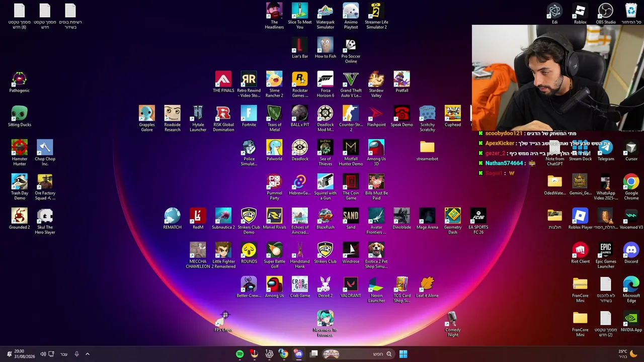Click the Sea of Thieves icon
The width and height of the screenshot is (644, 362).
[x=326, y=153]
